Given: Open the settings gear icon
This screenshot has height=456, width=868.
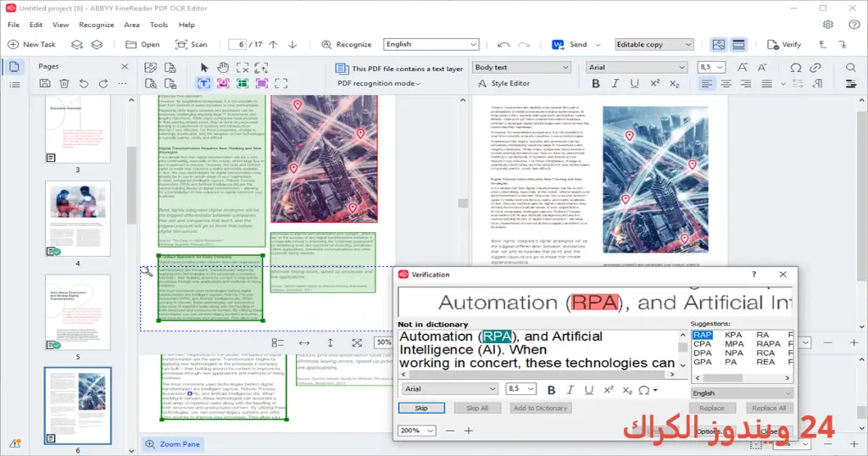Looking at the screenshot, I should point(827,25).
